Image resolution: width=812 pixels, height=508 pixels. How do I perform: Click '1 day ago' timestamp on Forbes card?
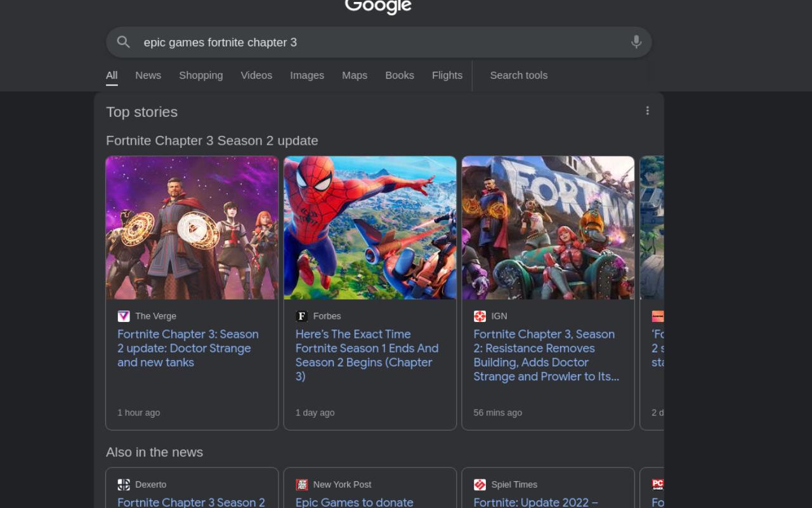[x=315, y=413]
